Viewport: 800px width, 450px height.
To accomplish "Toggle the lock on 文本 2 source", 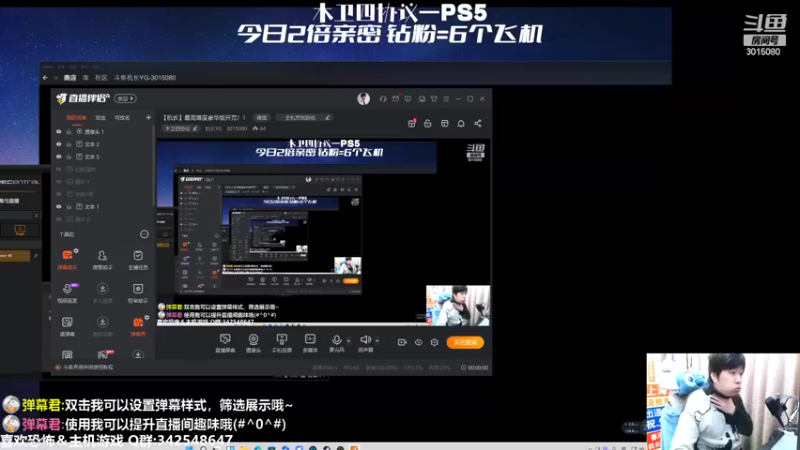I will coord(69,144).
